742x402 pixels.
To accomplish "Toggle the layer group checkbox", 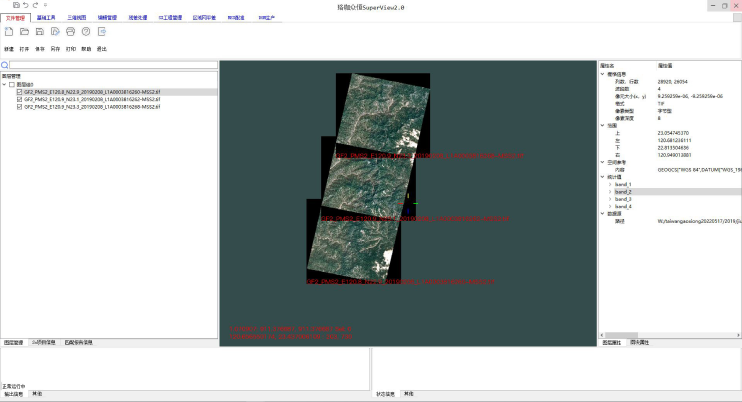I will click(12, 85).
